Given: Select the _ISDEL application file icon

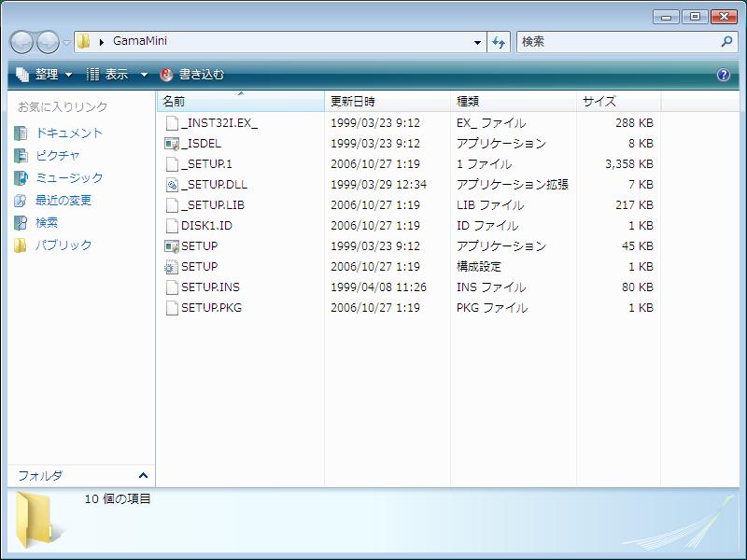Looking at the screenshot, I should [171, 144].
